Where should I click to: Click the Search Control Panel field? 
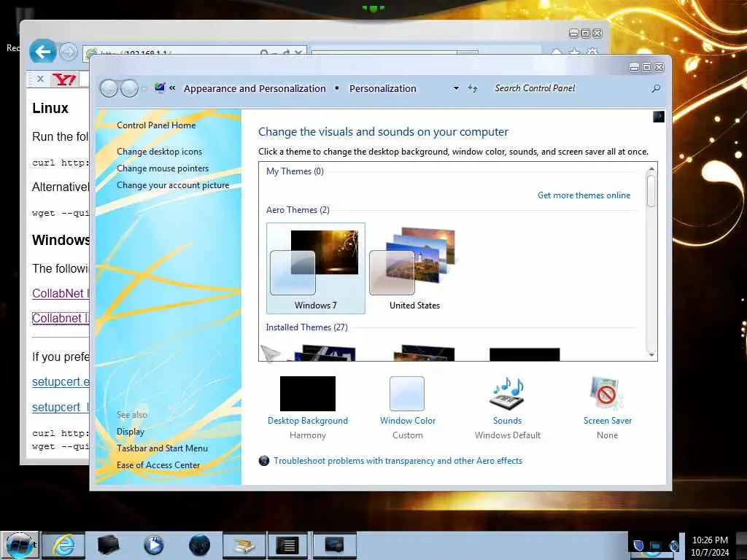(570, 88)
